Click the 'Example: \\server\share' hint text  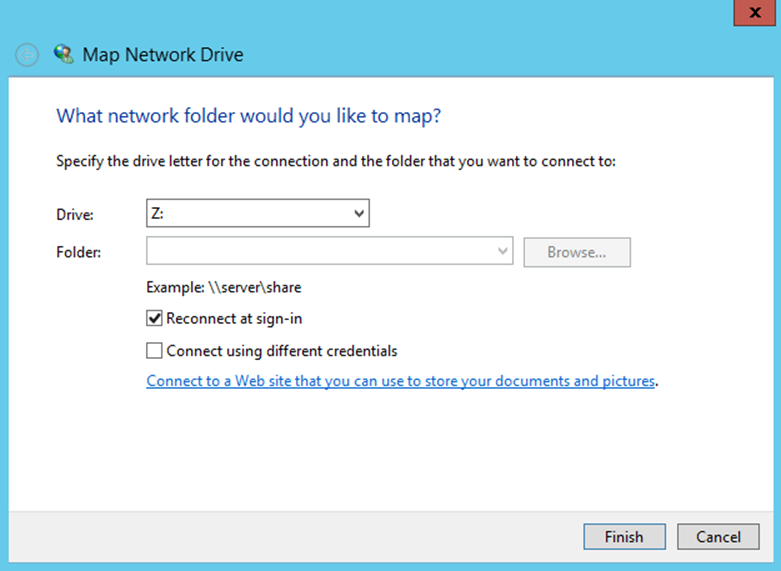pyautogui.click(x=224, y=287)
